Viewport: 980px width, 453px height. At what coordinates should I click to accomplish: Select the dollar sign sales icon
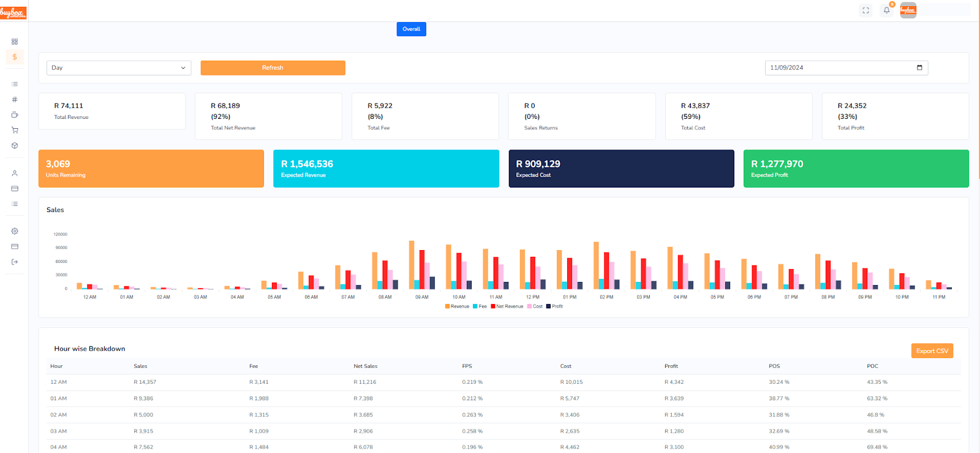click(x=15, y=57)
